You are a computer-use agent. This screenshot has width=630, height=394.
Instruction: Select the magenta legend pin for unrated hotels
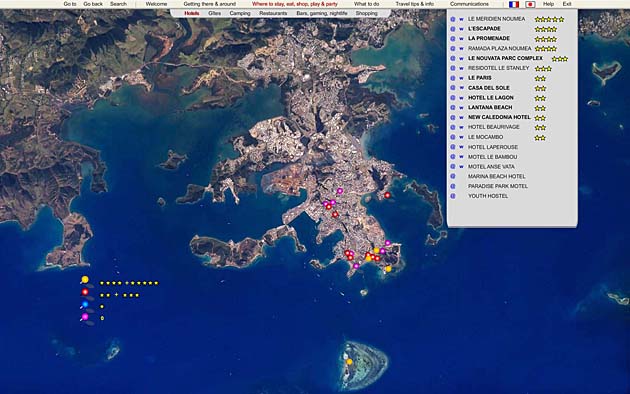[85, 317]
